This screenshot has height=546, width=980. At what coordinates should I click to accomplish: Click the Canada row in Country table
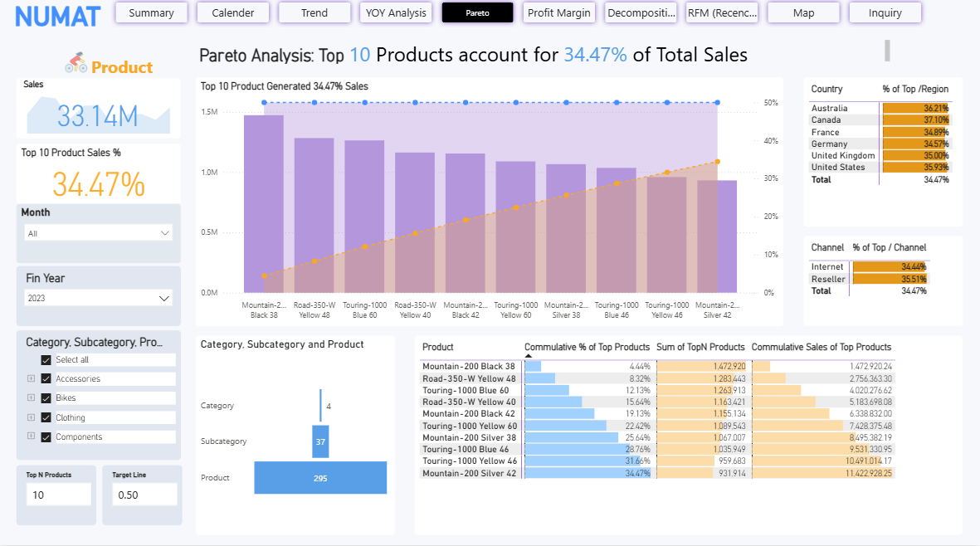(880, 120)
